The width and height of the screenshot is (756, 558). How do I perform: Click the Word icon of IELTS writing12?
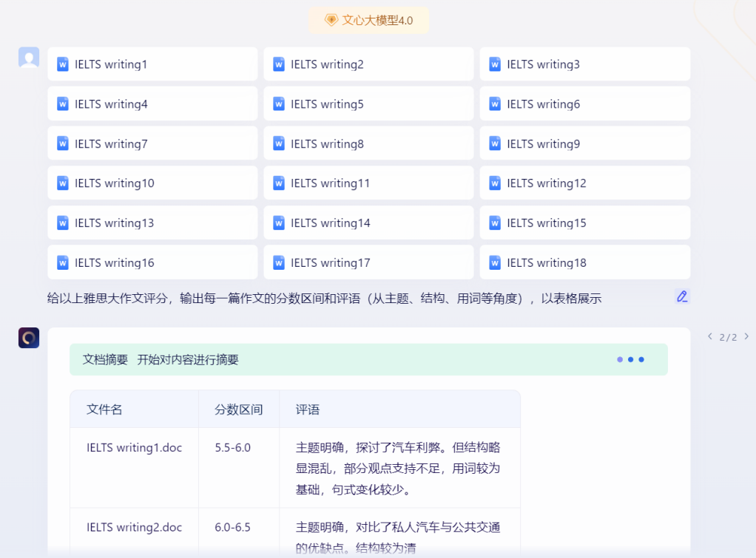(495, 183)
